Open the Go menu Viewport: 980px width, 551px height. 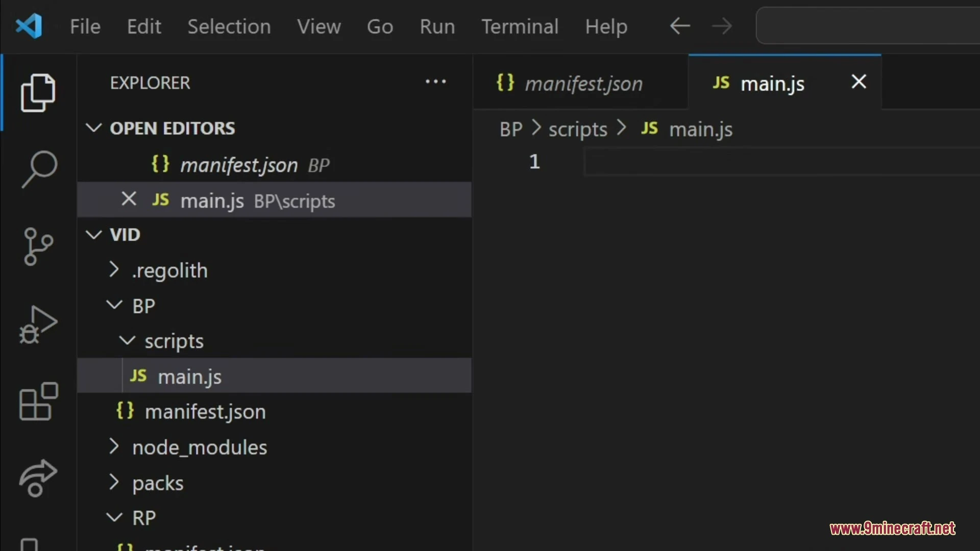pyautogui.click(x=380, y=26)
